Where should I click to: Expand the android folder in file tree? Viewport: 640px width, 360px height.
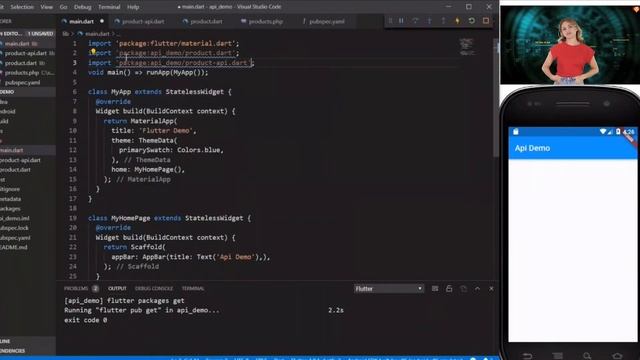(x=28, y=111)
